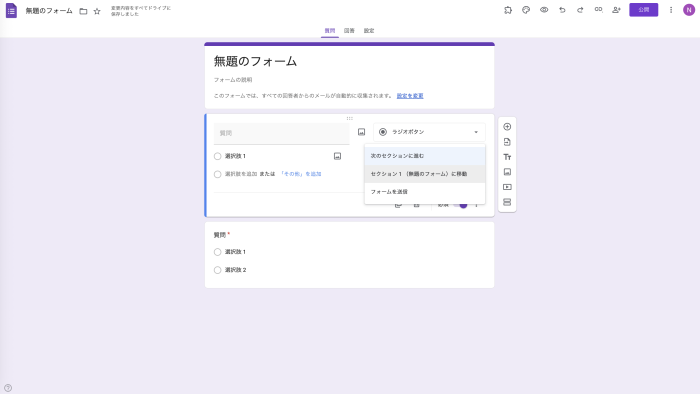This screenshot has width=700, height=394.
Task: Click the 設定を変更 link
Action: (x=410, y=96)
